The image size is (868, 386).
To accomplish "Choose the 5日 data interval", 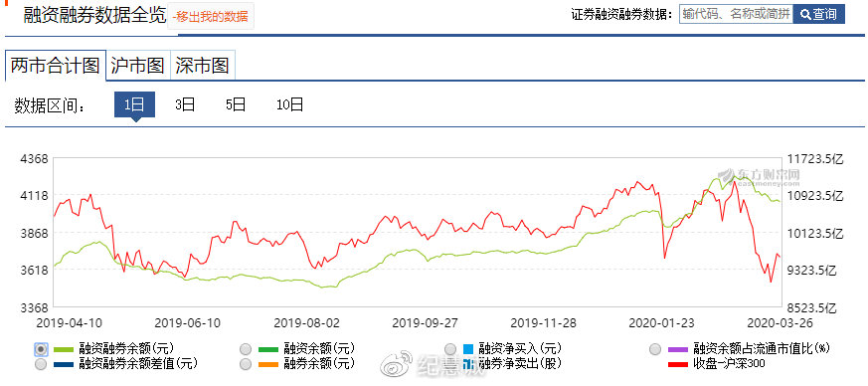I will pos(236,104).
